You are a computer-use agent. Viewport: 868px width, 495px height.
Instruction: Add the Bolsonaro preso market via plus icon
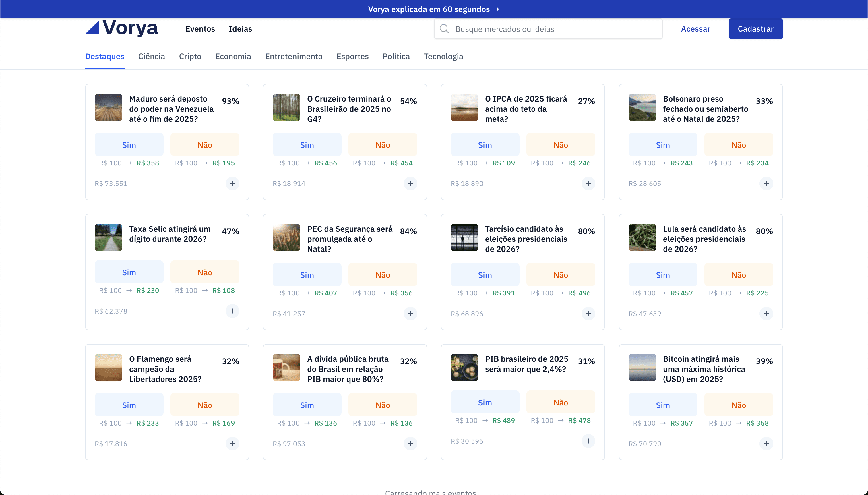tap(766, 183)
